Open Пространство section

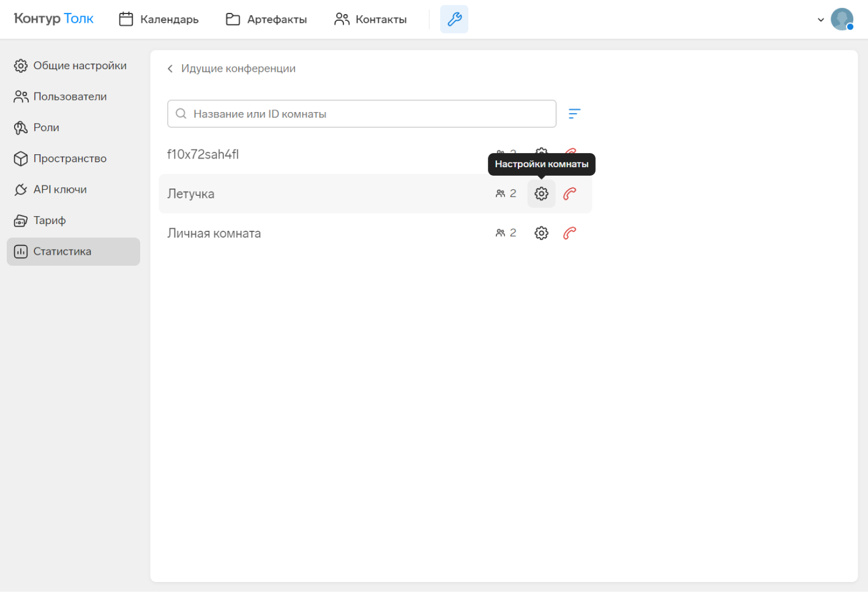(x=73, y=159)
